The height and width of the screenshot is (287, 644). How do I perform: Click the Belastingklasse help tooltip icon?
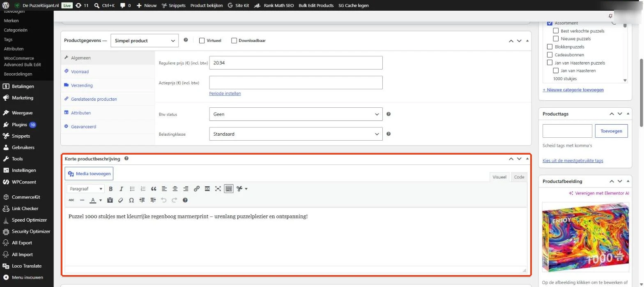[389, 134]
